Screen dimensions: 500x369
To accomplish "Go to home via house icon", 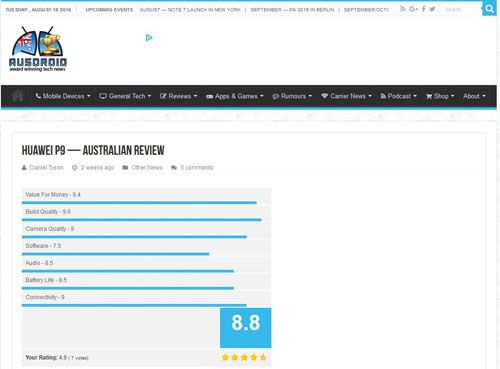I will click(17, 96).
